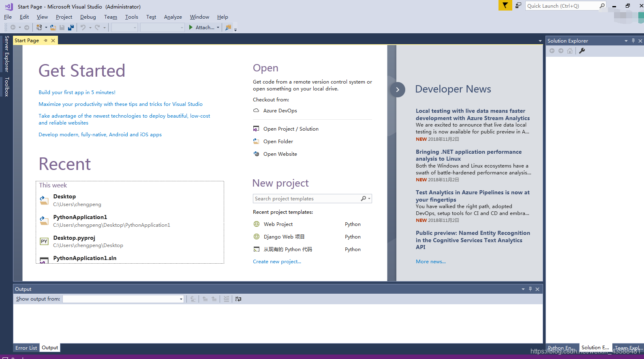Click the Find Message in Code icon
This screenshot has height=359, width=644.
tap(193, 299)
